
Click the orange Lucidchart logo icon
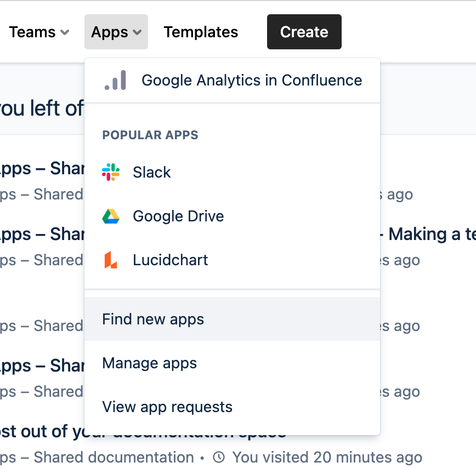[x=111, y=260]
